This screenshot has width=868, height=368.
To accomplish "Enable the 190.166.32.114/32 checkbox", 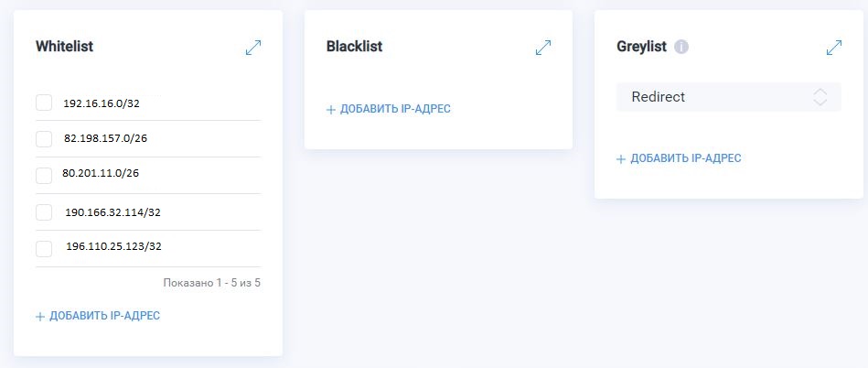I will click(x=44, y=212).
